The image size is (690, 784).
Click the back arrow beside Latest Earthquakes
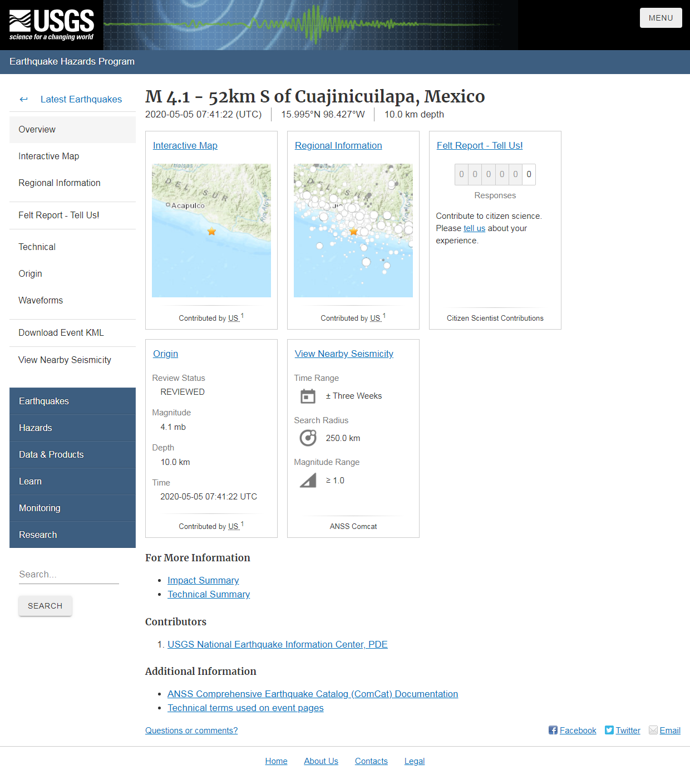click(24, 99)
